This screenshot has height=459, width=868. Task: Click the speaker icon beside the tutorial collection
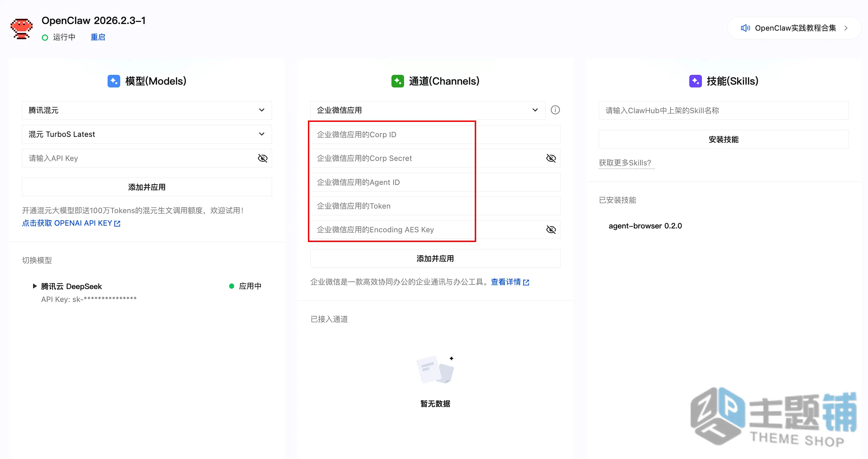click(745, 28)
